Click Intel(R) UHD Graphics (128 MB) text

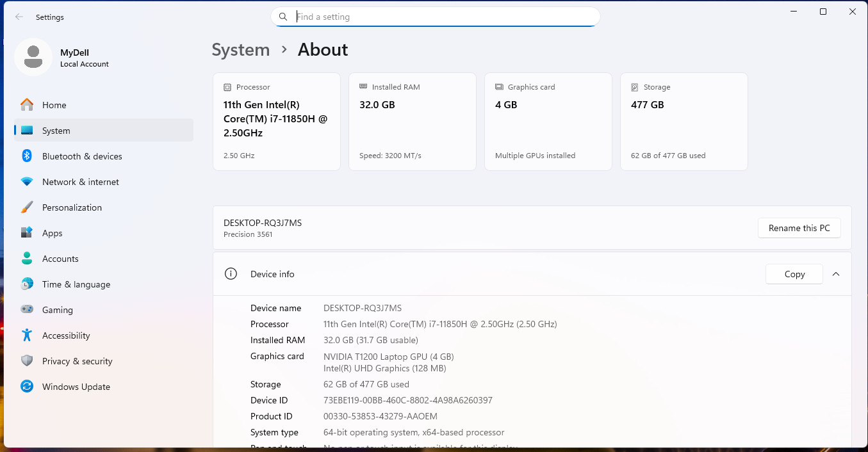pyautogui.click(x=384, y=368)
